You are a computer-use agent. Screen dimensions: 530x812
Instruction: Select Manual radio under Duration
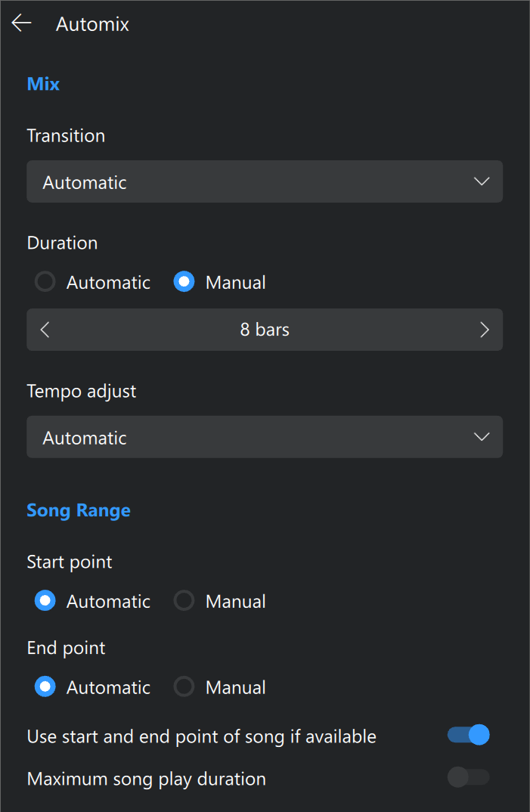184,282
